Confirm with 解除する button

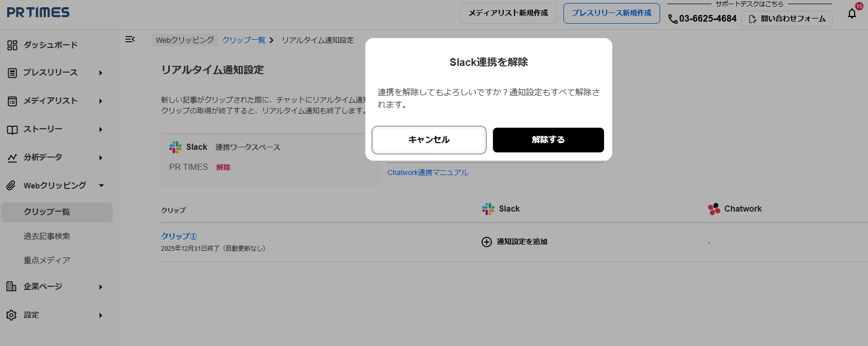pos(548,140)
